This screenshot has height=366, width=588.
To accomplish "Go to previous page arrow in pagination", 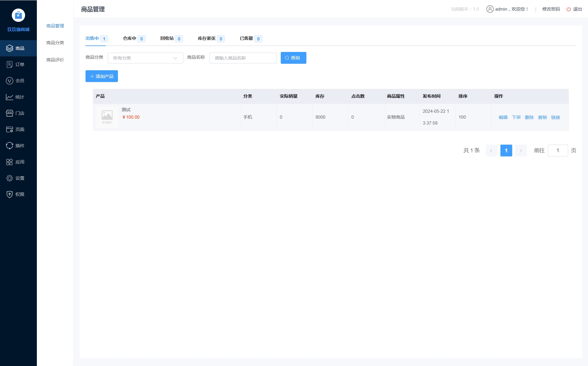I will (x=491, y=151).
